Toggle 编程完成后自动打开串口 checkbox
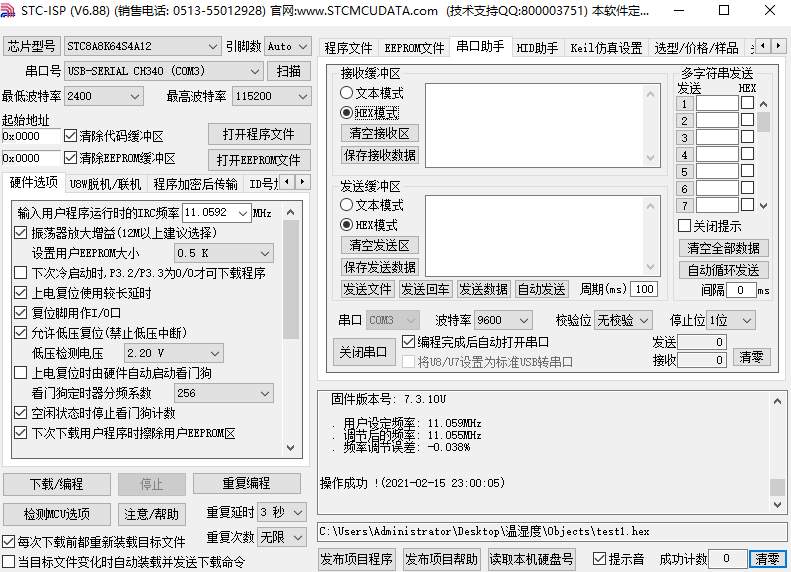This screenshot has height=572, width=791. tap(408, 341)
